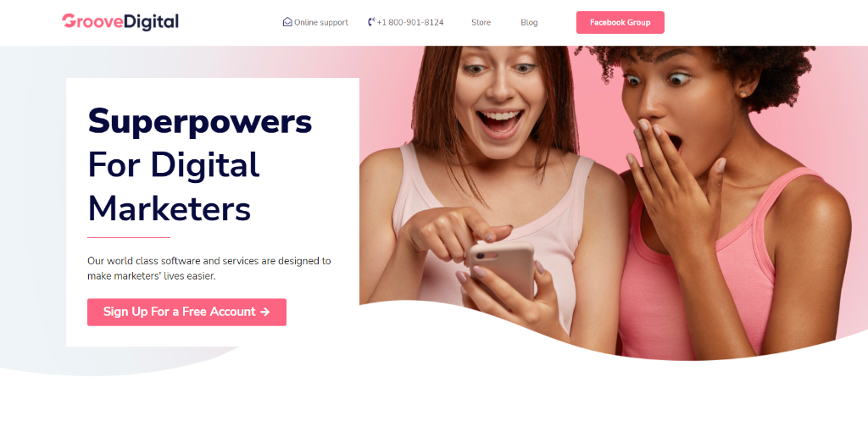Click the curly-haired woman covering her mouth
This screenshot has height=427, width=868.
click(x=731, y=199)
